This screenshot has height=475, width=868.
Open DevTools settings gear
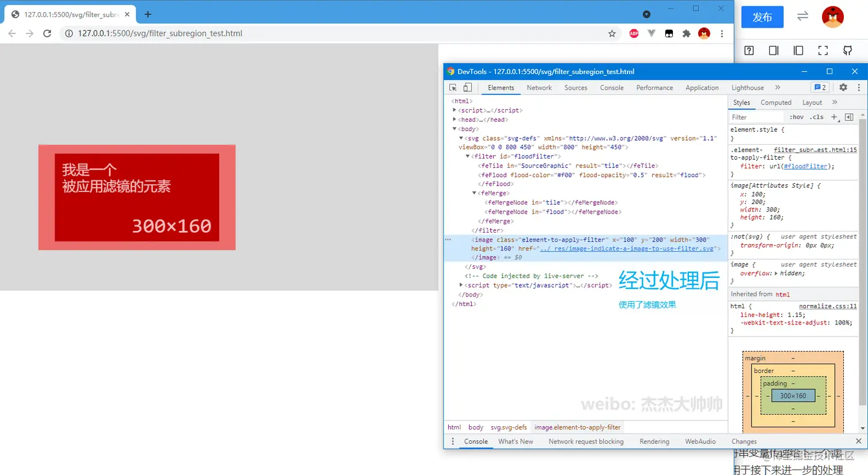tap(843, 87)
